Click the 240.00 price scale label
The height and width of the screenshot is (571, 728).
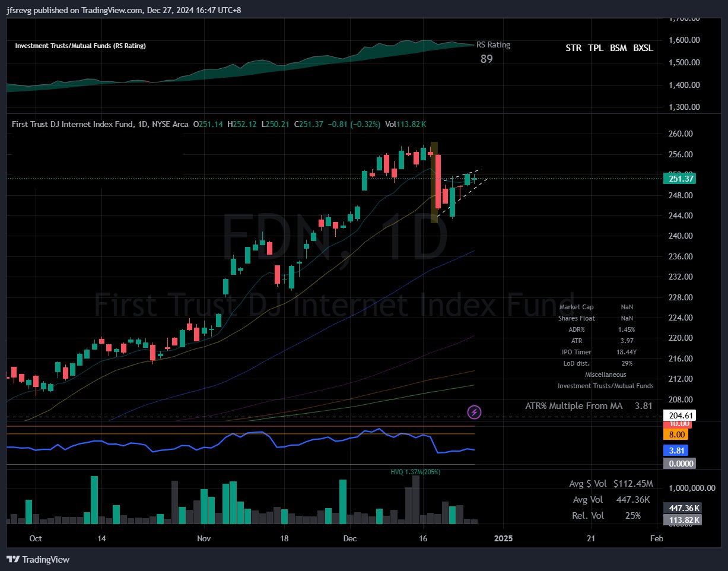tap(679, 236)
